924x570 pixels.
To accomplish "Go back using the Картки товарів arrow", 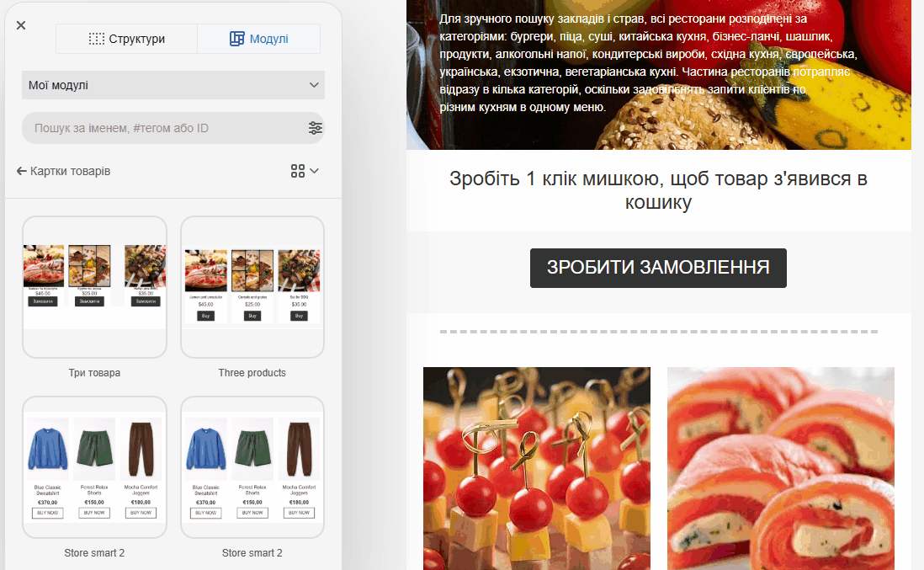I will click(64, 171).
